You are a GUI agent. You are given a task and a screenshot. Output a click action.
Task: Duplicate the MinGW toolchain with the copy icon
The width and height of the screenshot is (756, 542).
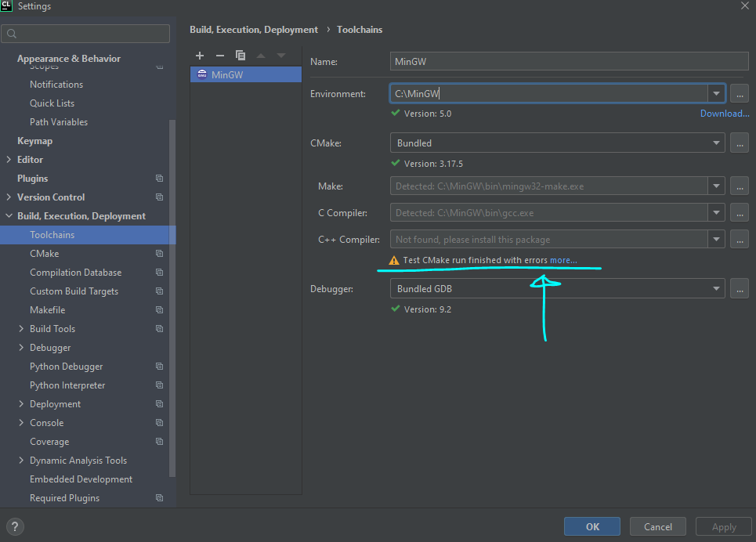tap(241, 56)
